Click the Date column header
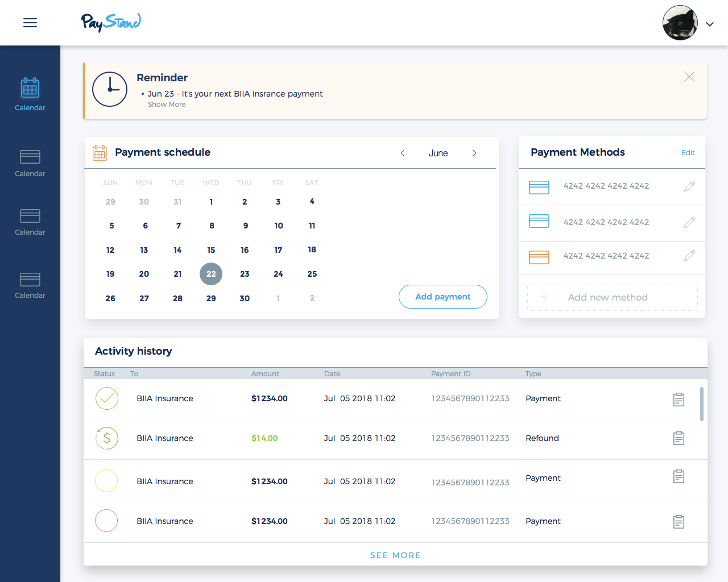 point(332,374)
